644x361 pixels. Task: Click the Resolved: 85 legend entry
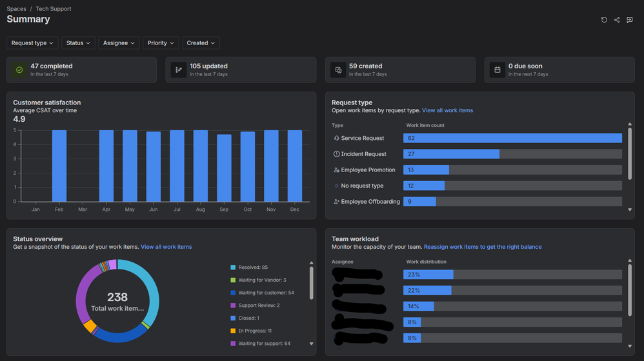pyautogui.click(x=249, y=268)
